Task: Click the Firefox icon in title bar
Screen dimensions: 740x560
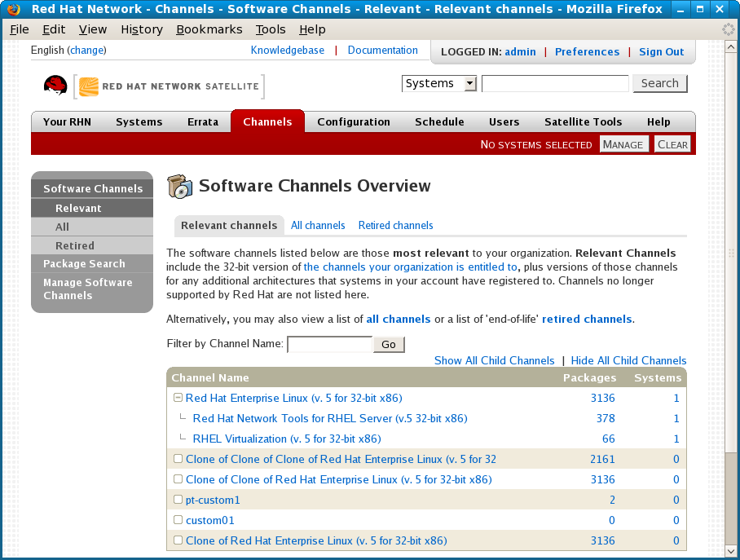Action: click(x=14, y=9)
